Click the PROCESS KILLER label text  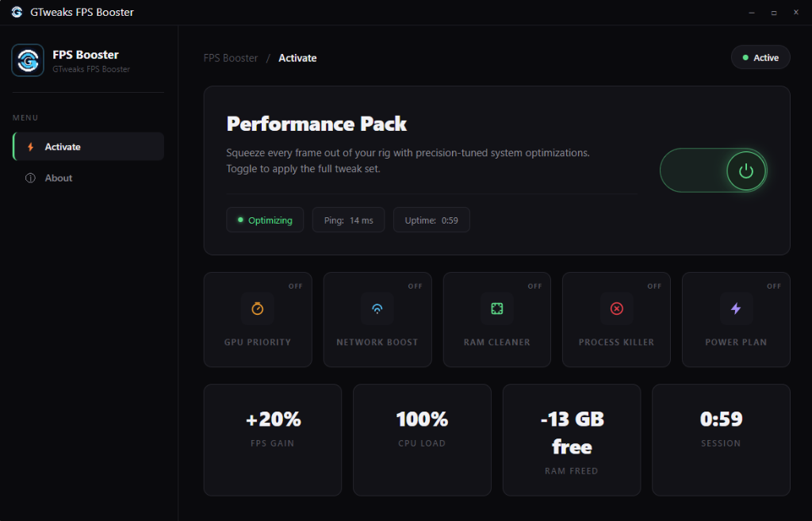[616, 343]
